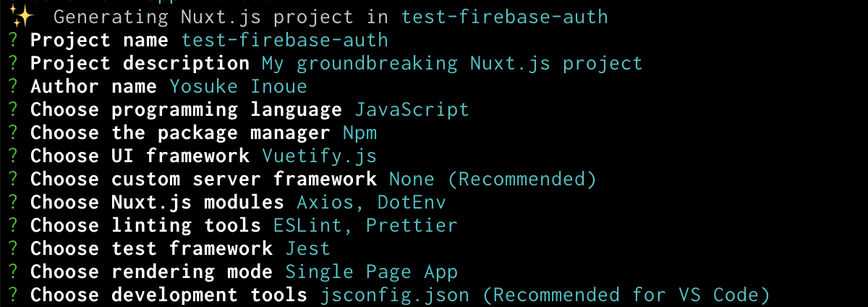Click the jsconfig.json development tools answer
Screen dimensions: 868x307
[545, 295]
